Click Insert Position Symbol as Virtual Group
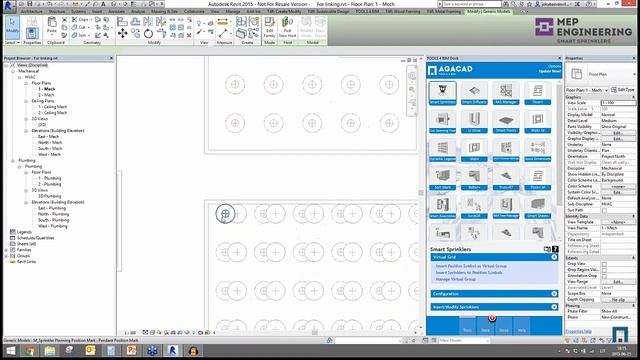 coord(471,266)
